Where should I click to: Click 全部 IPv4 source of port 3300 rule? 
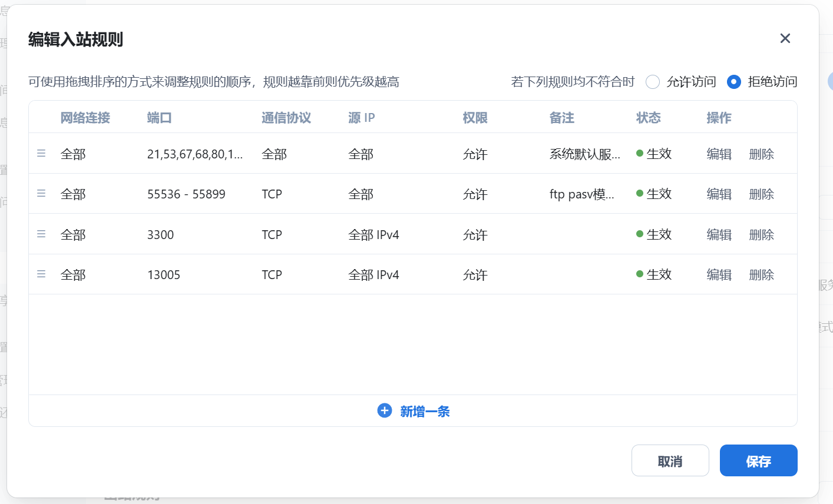point(373,235)
